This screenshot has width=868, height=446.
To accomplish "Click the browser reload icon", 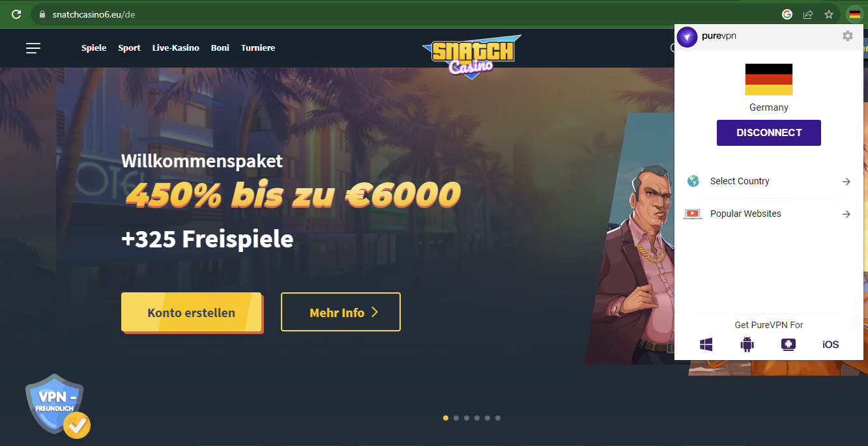I will tap(16, 14).
